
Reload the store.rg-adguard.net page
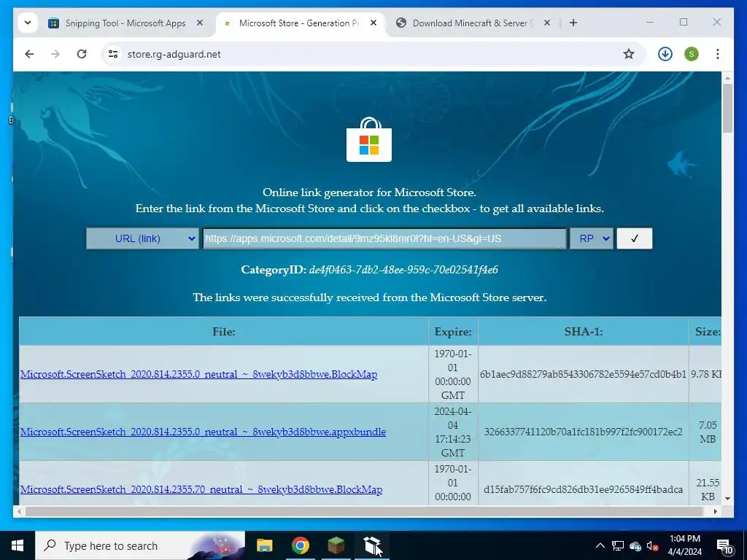(x=82, y=54)
